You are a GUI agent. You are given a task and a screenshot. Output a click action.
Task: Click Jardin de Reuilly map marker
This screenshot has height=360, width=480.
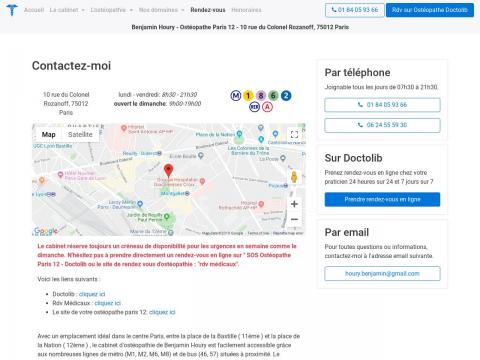[167, 217]
